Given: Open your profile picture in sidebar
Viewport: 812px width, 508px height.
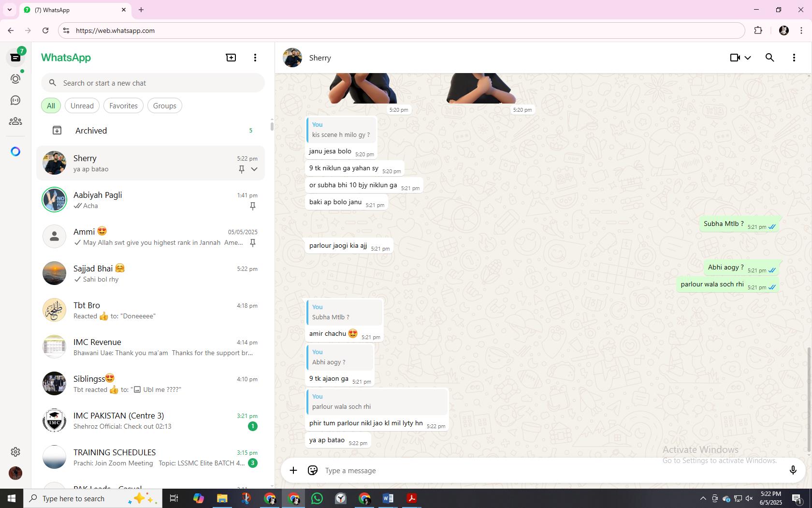Looking at the screenshot, I should coord(15,473).
